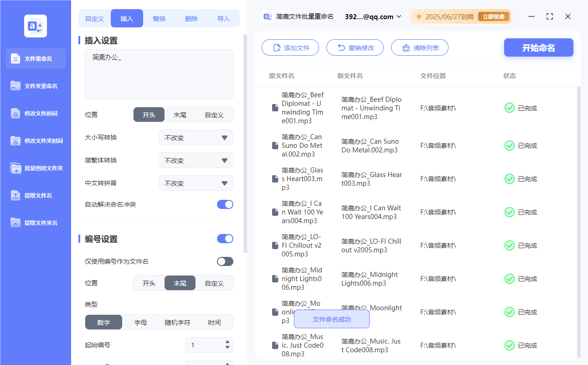
Task: Open the 文件夹重命名 panel
Action: pos(35,86)
